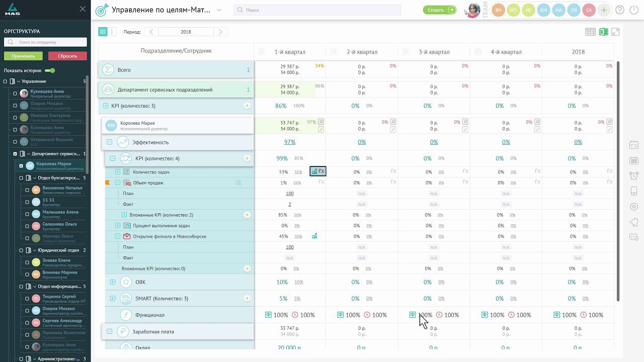Open the help question mark icon
The width and height of the screenshot is (644, 362).
(x=620, y=10)
